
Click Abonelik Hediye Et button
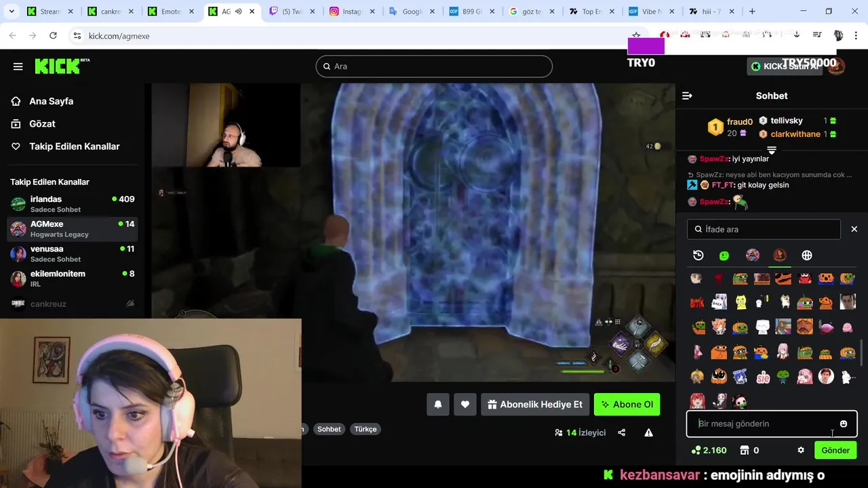(x=534, y=405)
